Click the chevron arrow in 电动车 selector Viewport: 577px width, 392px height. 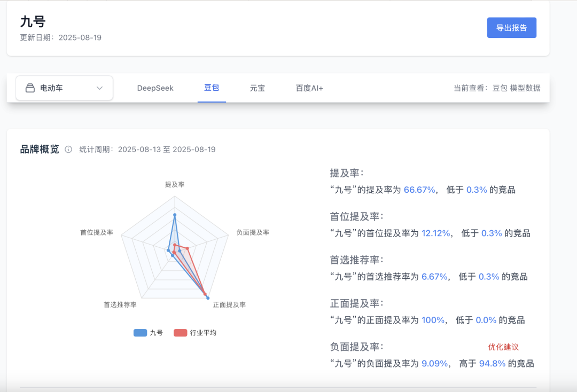point(99,88)
